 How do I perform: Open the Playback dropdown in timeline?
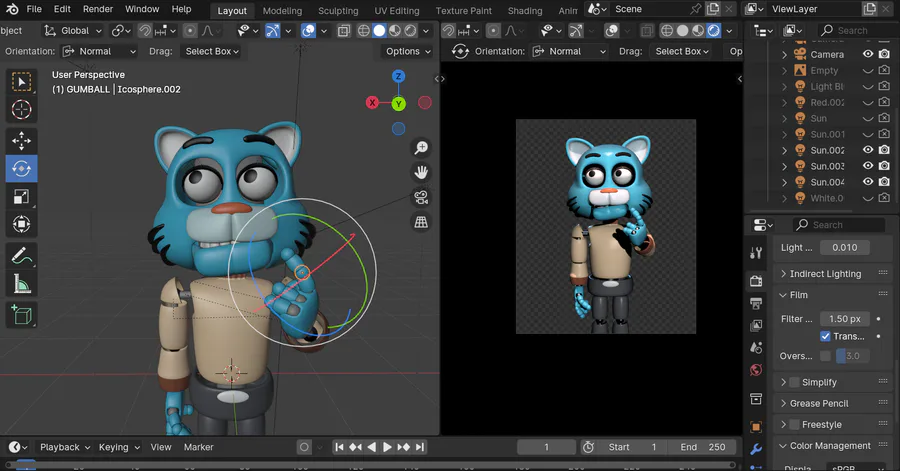(x=65, y=447)
